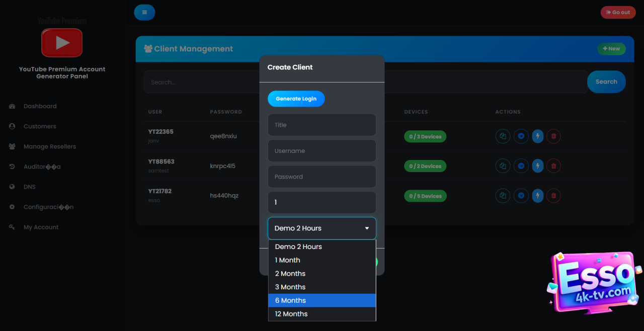The image size is (644, 331).
Task: Click the trash icon for user YT21782
Action: 553,196
